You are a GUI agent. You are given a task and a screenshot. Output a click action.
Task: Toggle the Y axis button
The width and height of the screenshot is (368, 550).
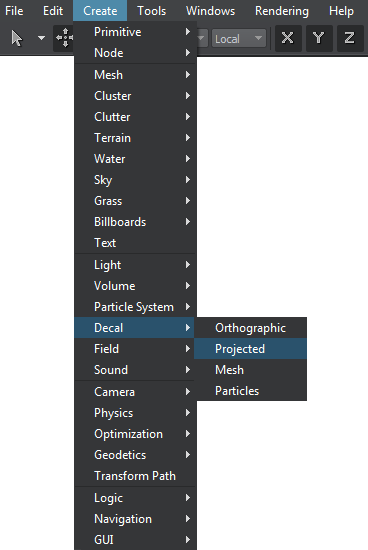319,38
